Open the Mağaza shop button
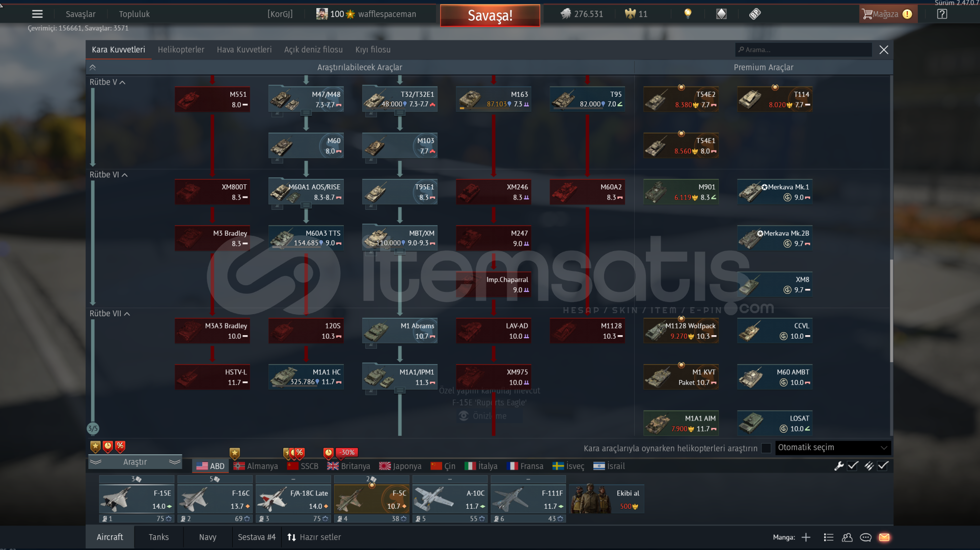Screen dimensions: 980x550 coord(888,14)
